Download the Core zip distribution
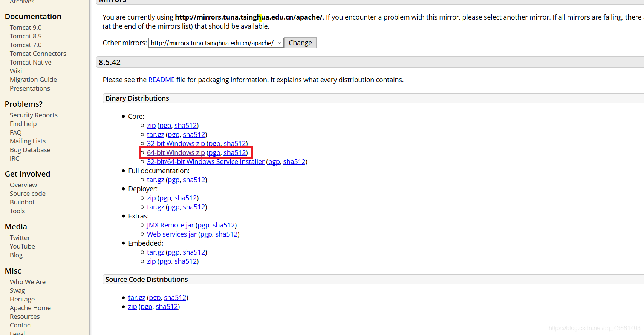The height and width of the screenshot is (335, 644). [151, 126]
